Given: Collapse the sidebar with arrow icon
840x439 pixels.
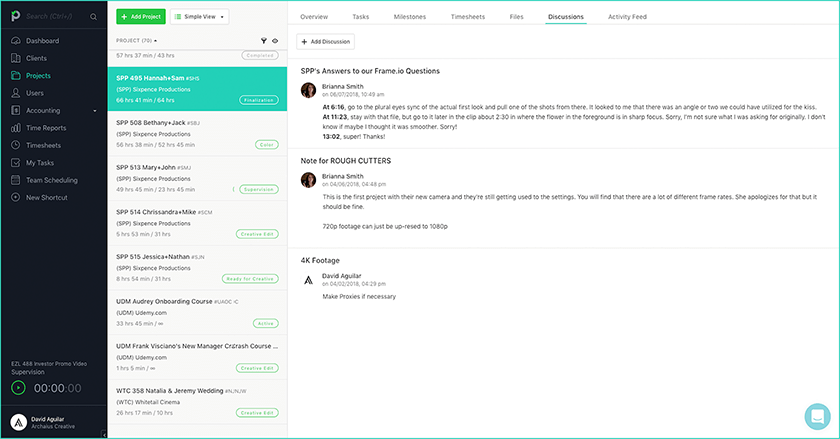Looking at the screenshot, I should click(104, 434).
